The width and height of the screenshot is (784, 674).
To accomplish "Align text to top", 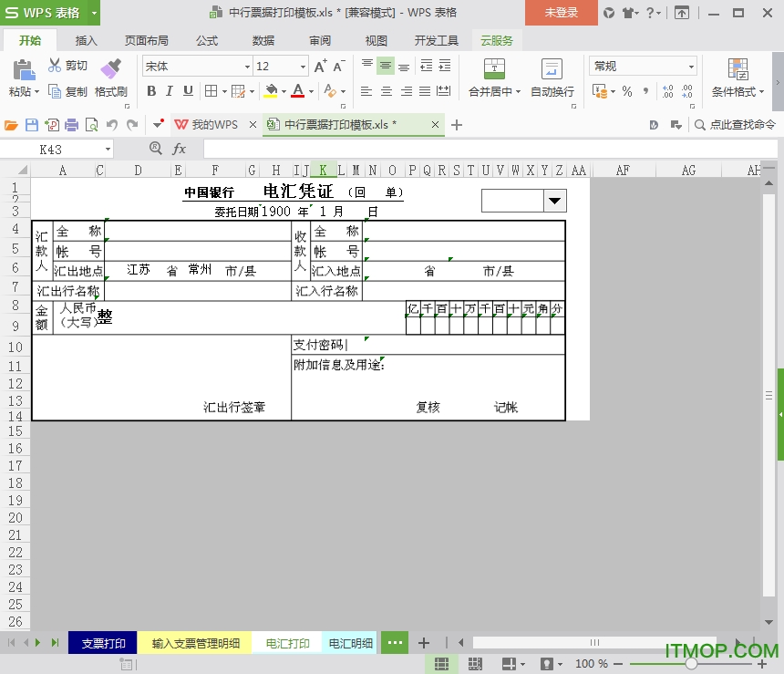I will [x=367, y=65].
